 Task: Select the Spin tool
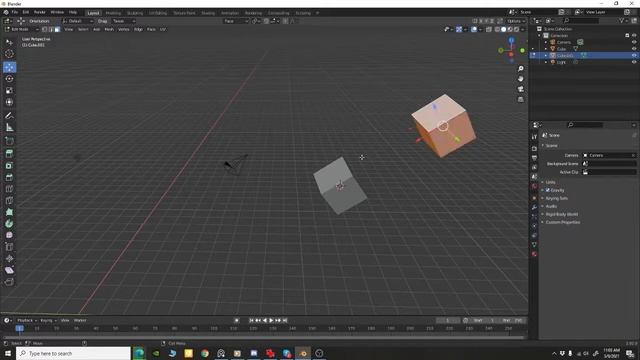tap(9, 224)
